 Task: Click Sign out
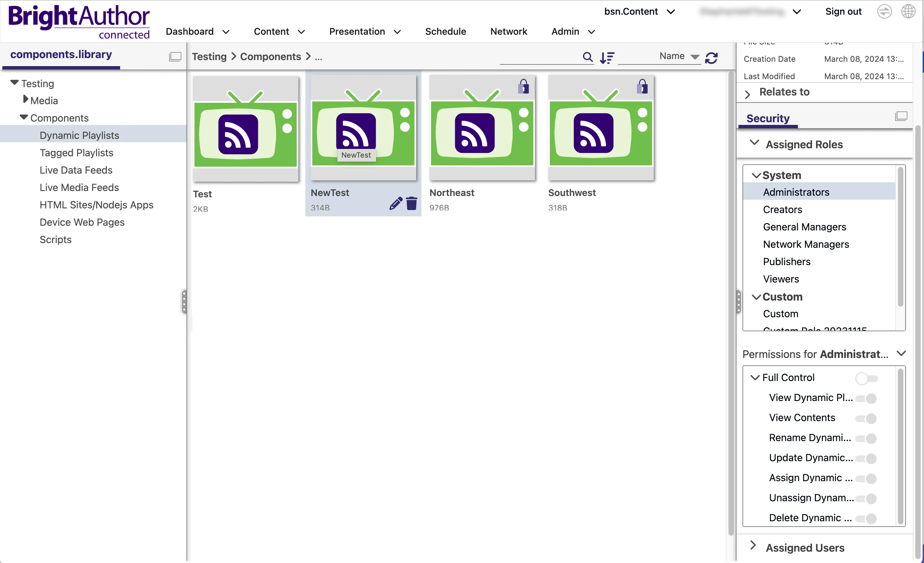(843, 11)
